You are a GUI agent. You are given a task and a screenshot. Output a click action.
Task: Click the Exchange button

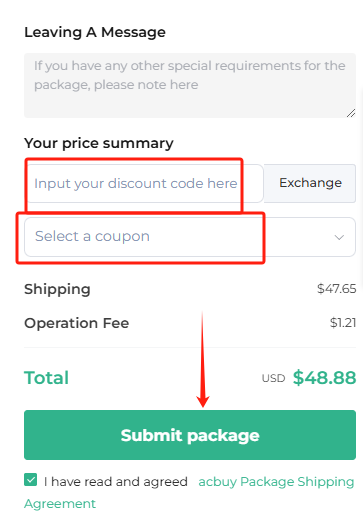(x=310, y=183)
